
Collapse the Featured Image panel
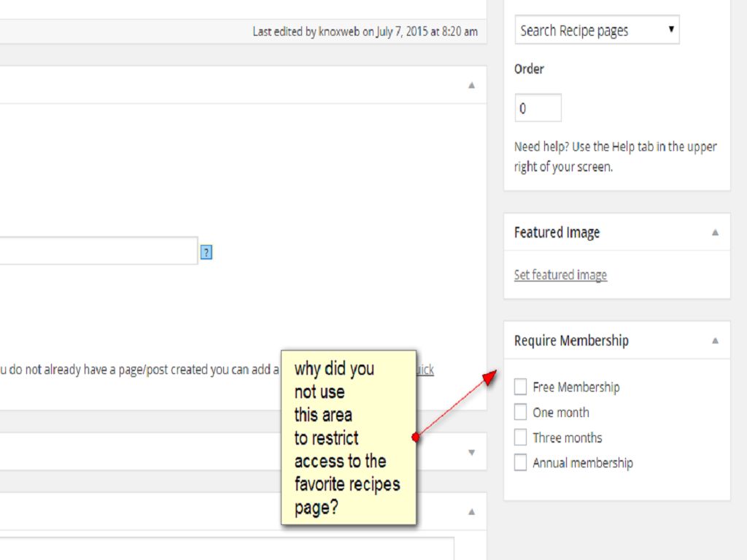(x=715, y=233)
